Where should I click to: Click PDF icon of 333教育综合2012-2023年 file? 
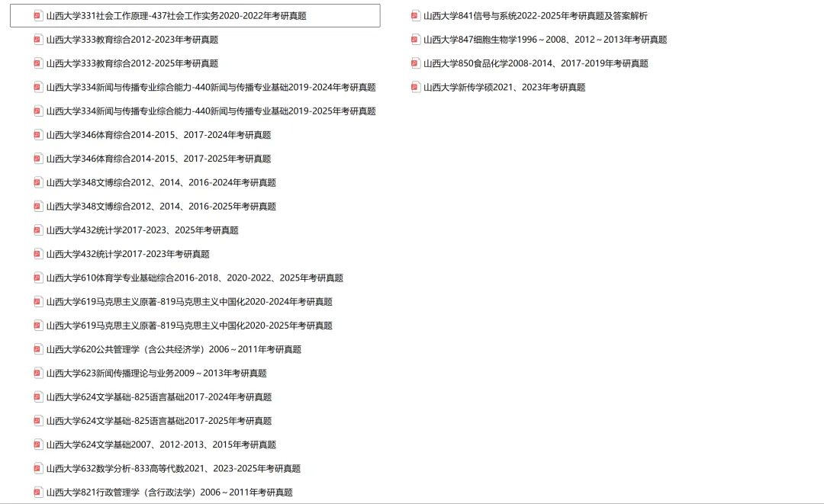coord(38,40)
